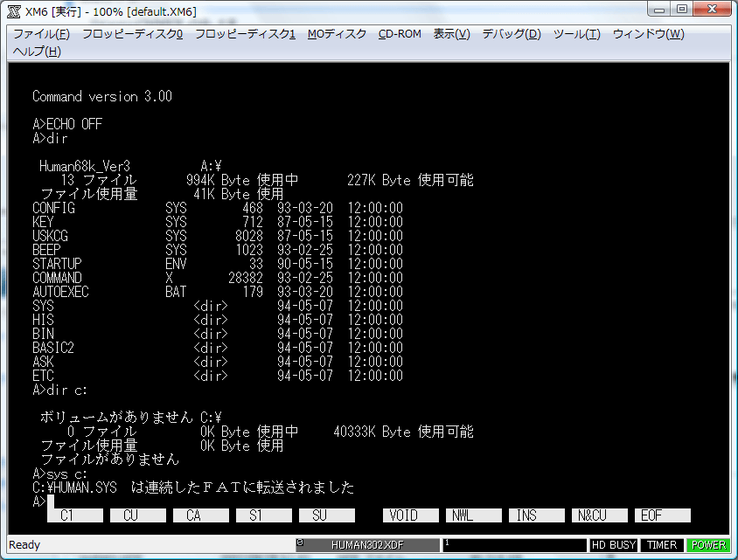
Task: Click the floppy drive 1 status indicator
Action: (x=514, y=545)
